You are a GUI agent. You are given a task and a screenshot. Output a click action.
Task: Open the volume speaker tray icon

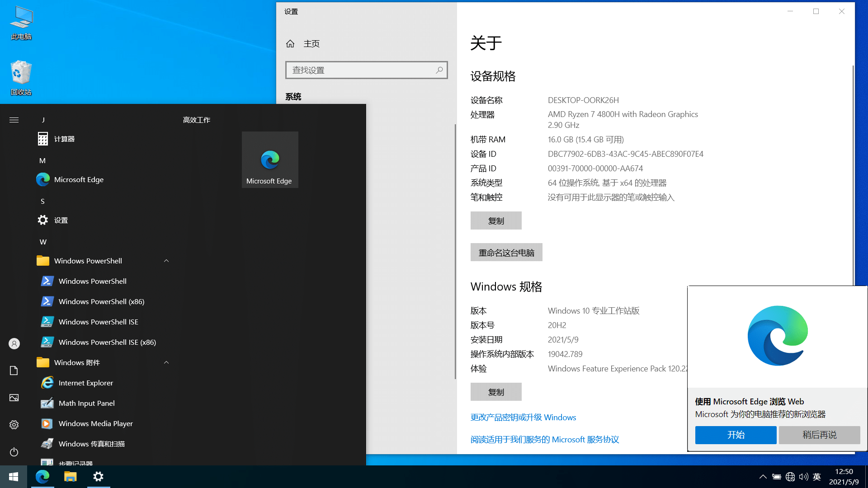point(803,477)
